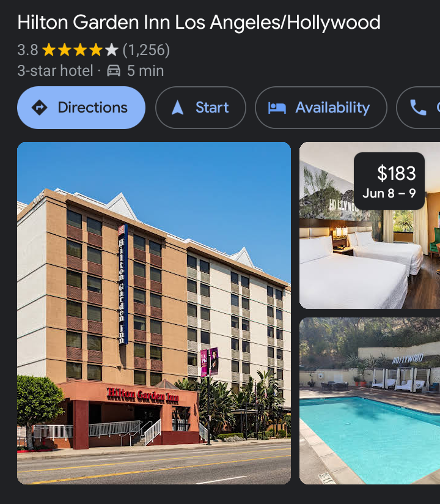The width and height of the screenshot is (440, 504).
Task: Click the car travel-time icon
Action: [114, 70]
